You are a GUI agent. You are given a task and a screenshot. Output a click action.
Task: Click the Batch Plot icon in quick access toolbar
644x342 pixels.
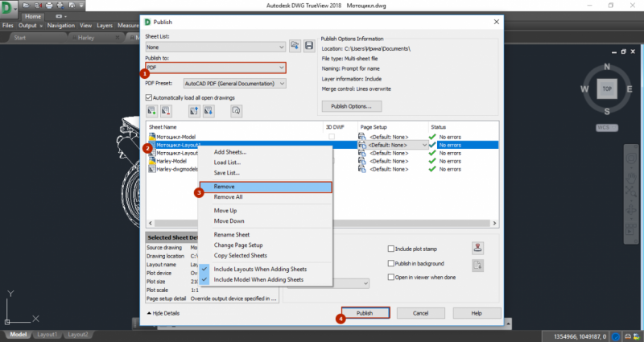pyautogui.click(x=60, y=6)
